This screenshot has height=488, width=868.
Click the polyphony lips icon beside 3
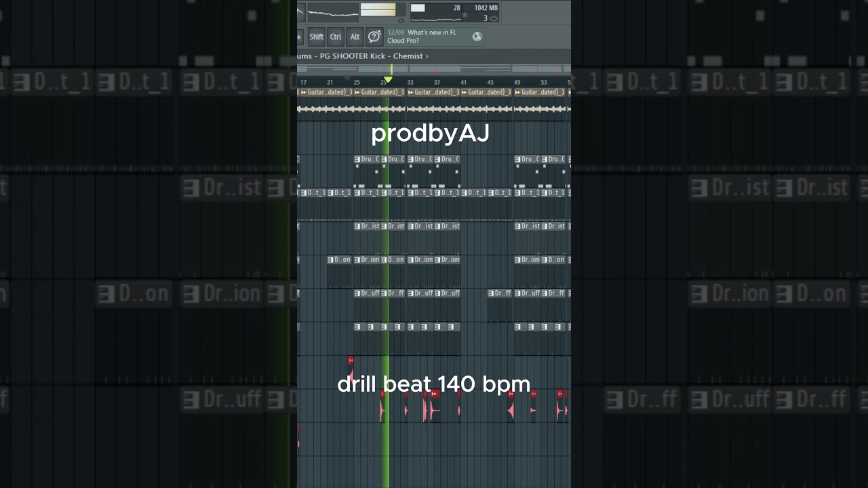point(494,18)
